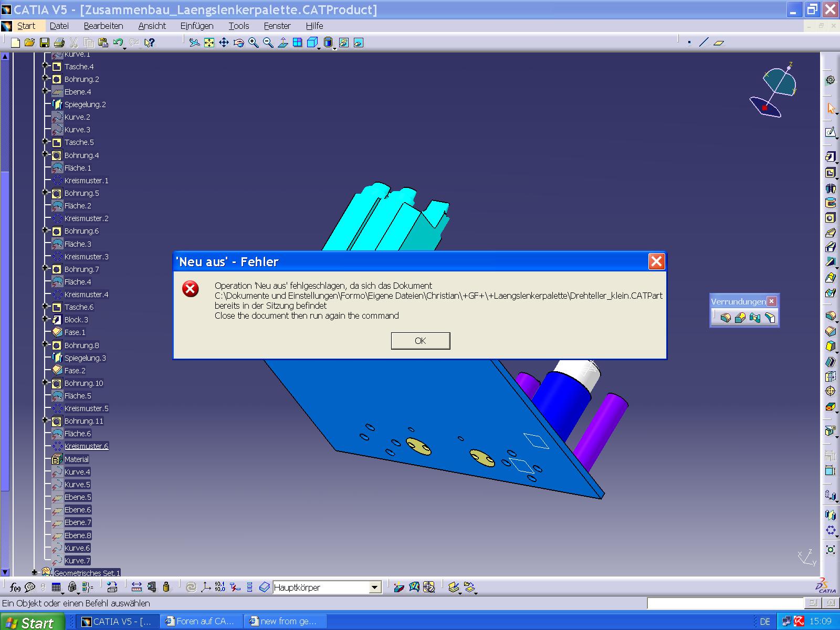Activate the Fly mode airplane icon
The image size is (840, 630).
pos(194,43)
